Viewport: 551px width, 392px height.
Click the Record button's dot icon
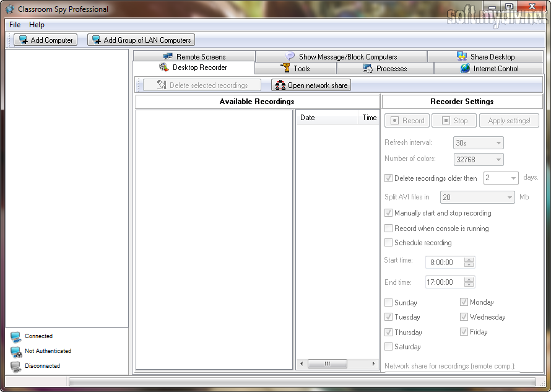[394, 121]
